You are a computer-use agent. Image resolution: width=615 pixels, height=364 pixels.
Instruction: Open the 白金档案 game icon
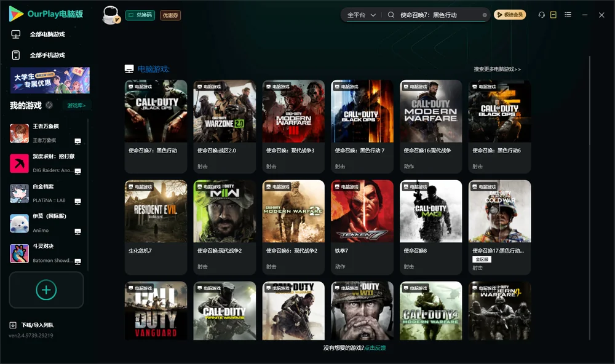[x=19, y=193]
